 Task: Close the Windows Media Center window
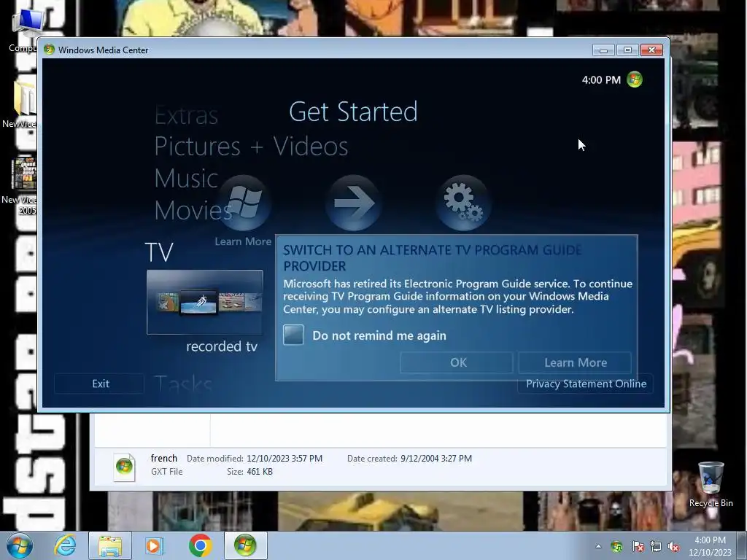coord(651,50)
